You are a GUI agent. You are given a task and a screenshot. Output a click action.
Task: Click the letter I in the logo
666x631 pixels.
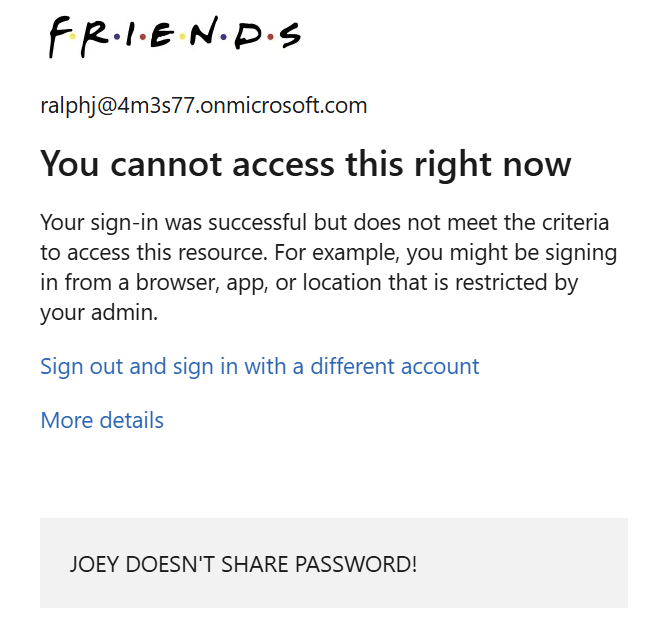click(131, 36)
